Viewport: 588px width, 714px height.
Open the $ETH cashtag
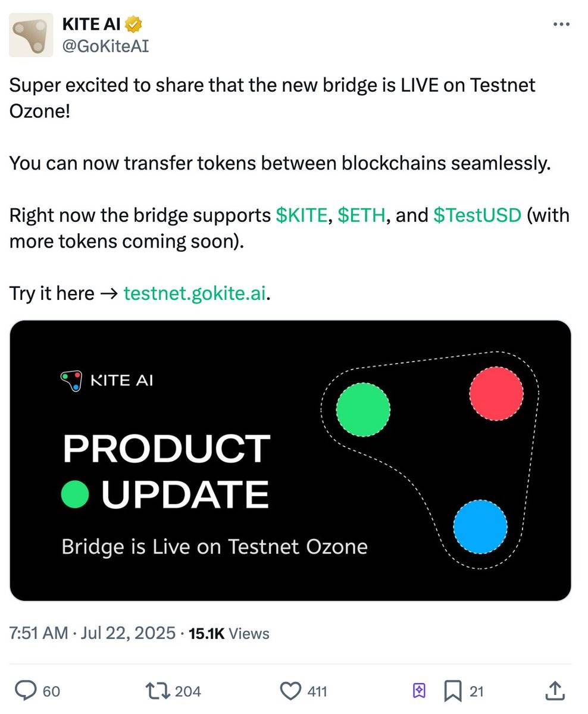click(362, 215)
